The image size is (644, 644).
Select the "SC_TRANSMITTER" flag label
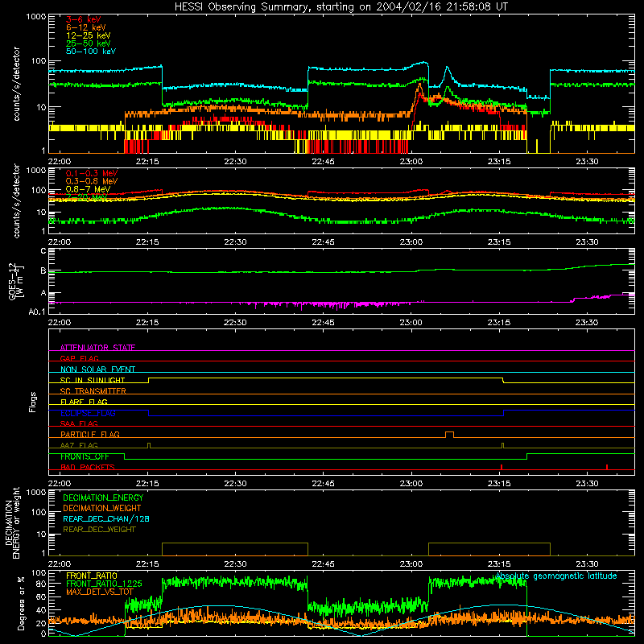(x=93, y=390)
